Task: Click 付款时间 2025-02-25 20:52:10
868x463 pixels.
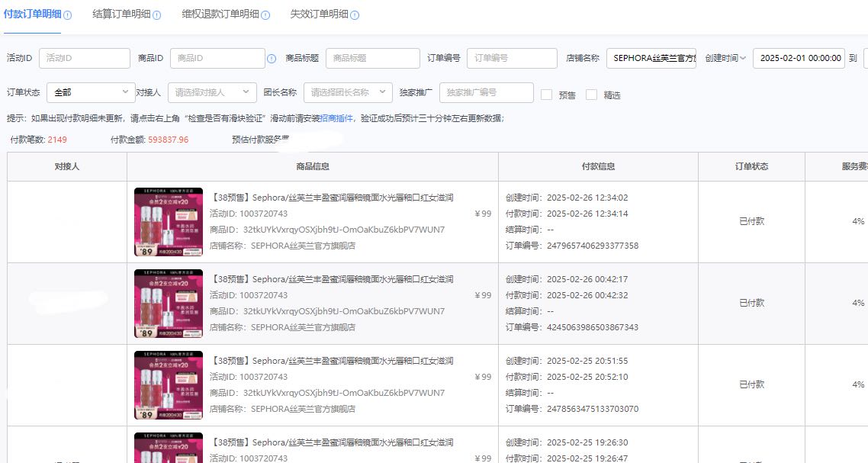Action: (587, 377)
